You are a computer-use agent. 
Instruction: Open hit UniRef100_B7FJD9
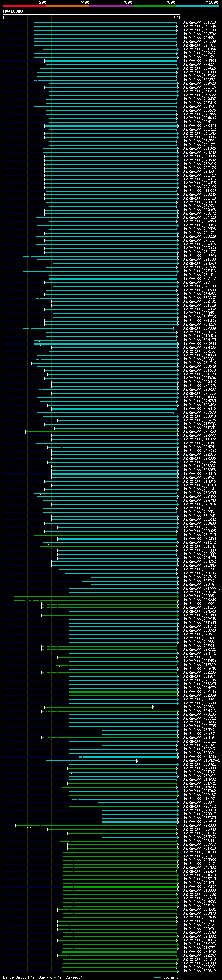click(x=199, y=41)
